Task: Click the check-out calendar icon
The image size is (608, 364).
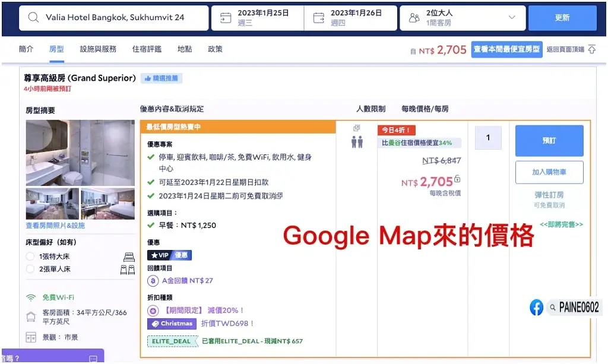Action: 319,18
